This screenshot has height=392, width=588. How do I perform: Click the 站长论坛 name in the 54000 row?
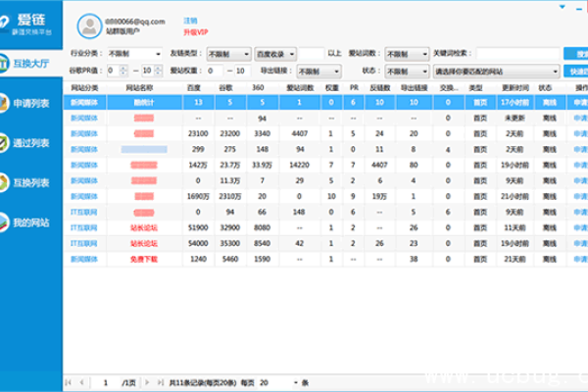144,243
